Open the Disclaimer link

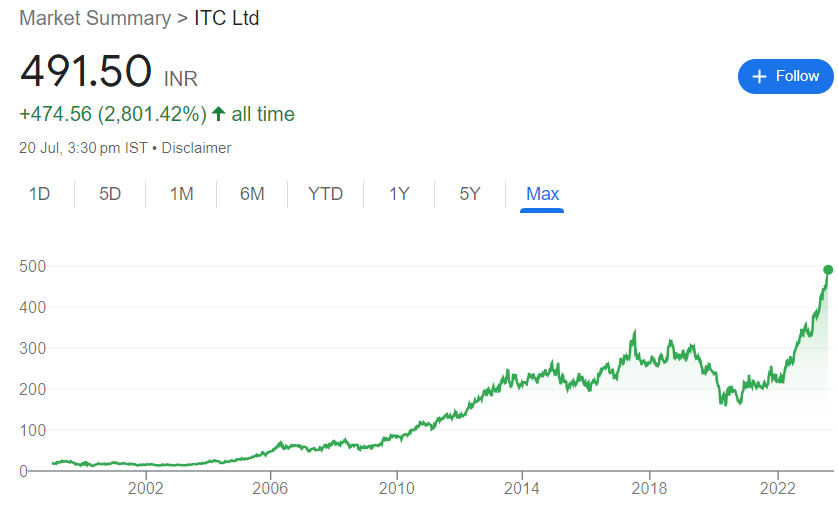pos(196,148)
